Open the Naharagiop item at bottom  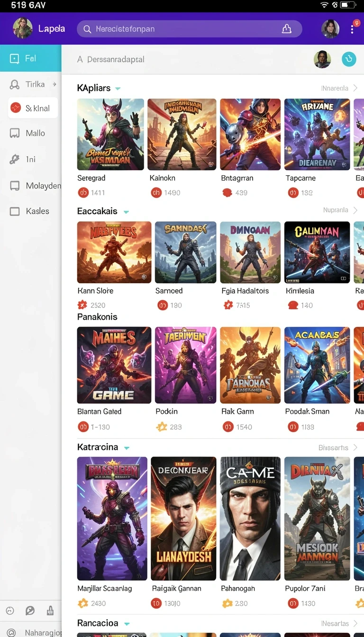[x=31, y=633]
